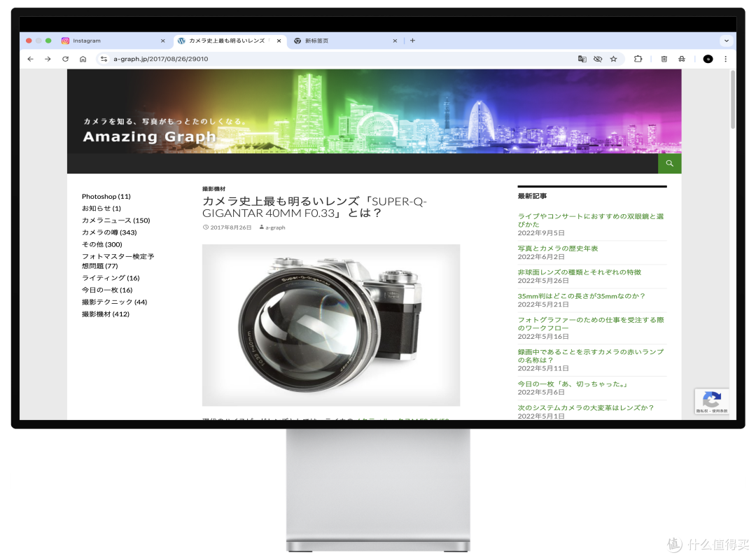Click the SUPER-Q-GIGANTAR article headline
The width and height of the screenshot is (756, 560).
point(314,207)
